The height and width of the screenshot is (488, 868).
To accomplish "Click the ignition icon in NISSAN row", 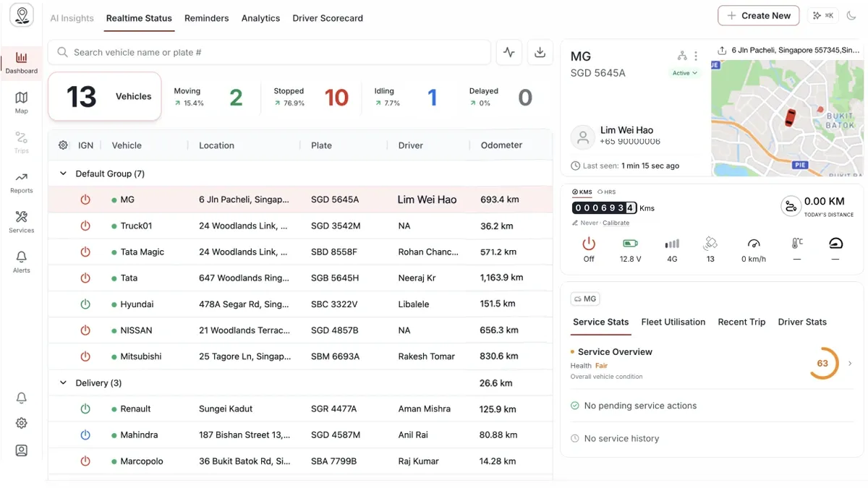I will 85,330.
